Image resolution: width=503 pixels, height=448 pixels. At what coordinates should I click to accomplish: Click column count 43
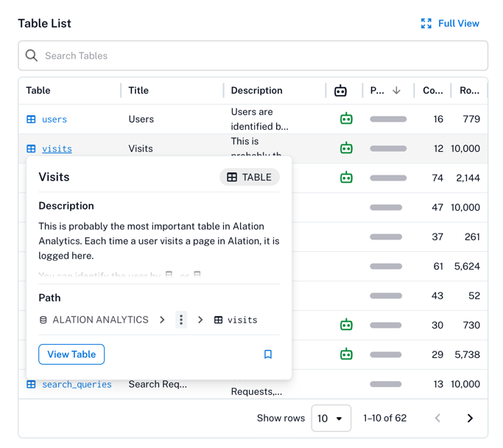(437, 295)
